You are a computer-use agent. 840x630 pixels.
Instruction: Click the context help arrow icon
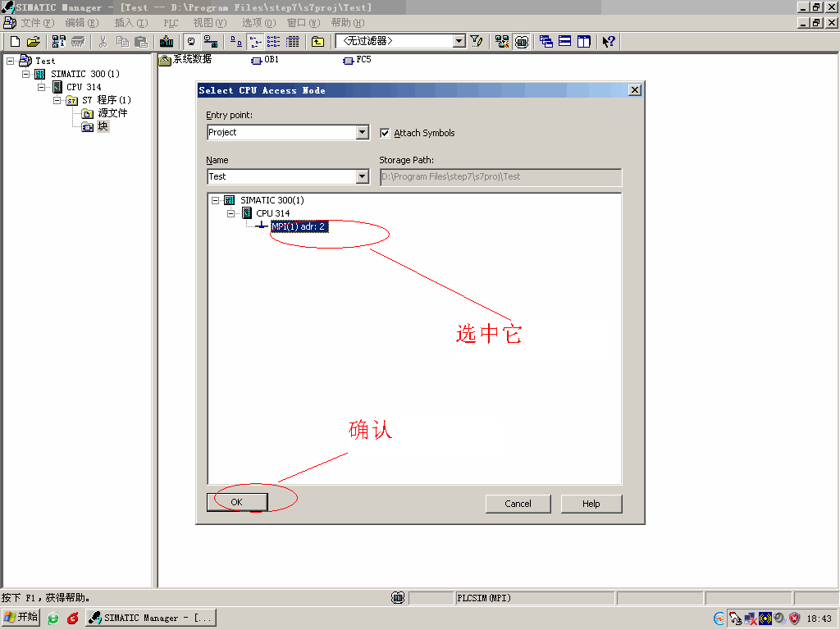click(608, 41)
